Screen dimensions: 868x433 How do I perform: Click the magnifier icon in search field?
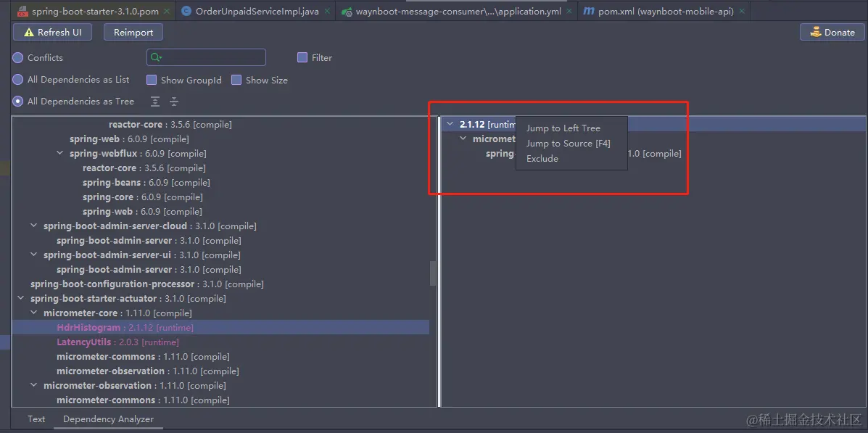156,57
